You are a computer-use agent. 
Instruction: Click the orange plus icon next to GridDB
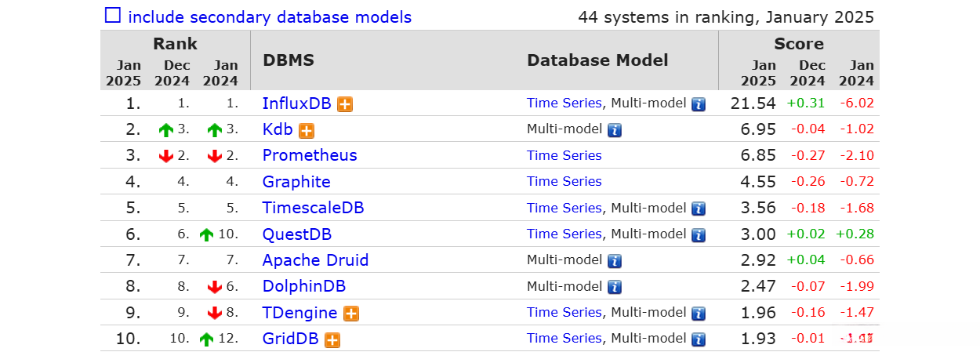click(x=332, y=340)
